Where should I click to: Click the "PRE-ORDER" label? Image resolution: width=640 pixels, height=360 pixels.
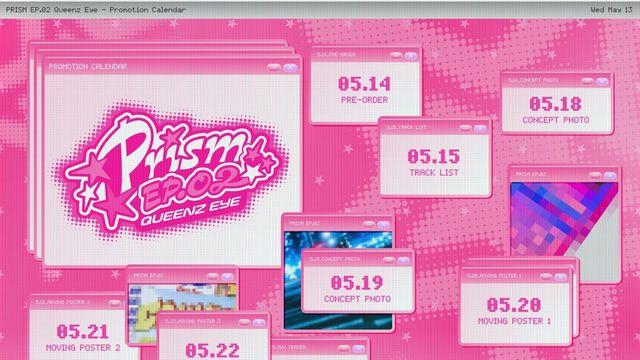click(x=364, y=100)
